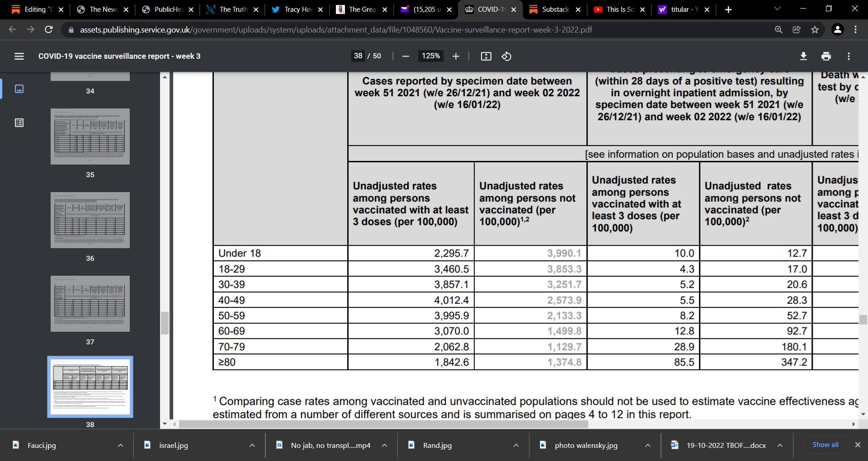Screen dimensions: 868x461
Task: Open the PDF sidebar menu hamburger
Action: [19, 56]
